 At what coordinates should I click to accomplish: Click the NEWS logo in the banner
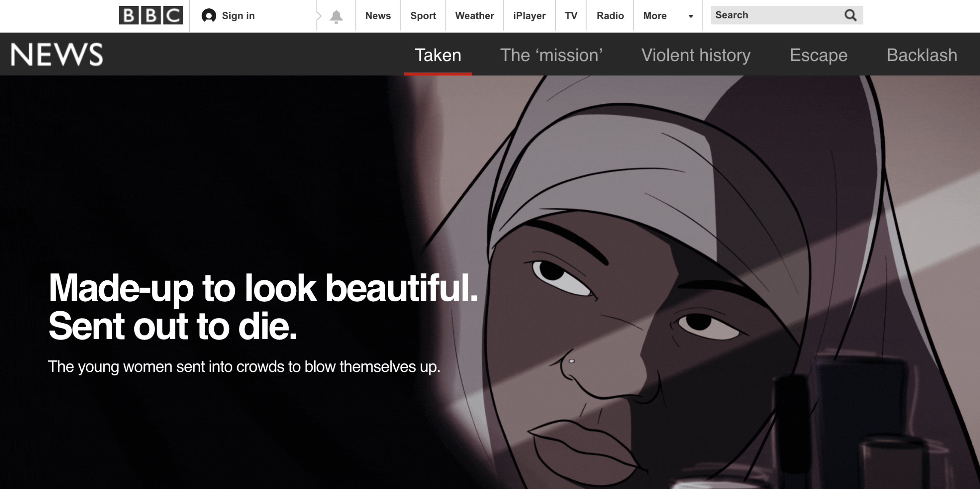(57, 54)
